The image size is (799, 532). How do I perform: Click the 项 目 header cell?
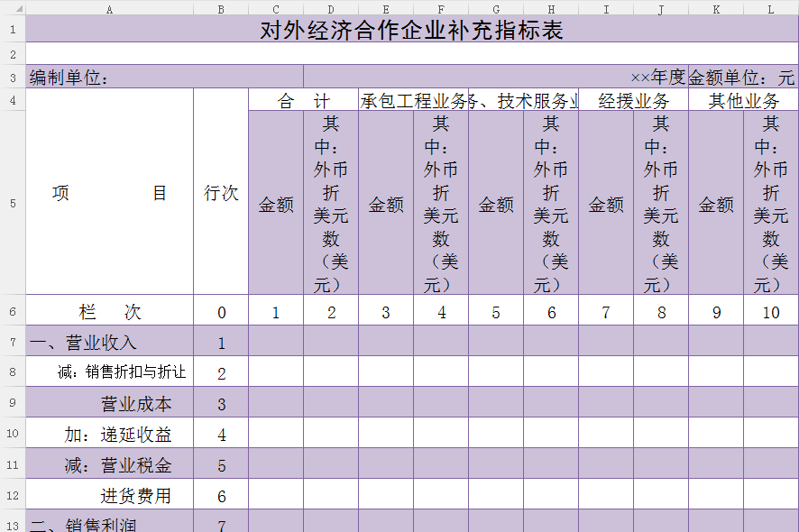tap(109, 193)
